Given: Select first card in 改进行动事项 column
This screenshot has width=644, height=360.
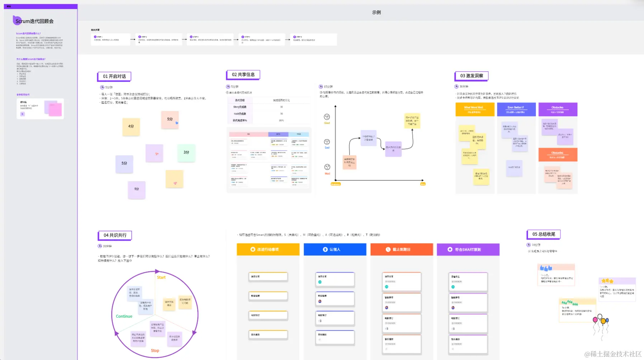Looking at the screenshot, I should coord(268,277).
